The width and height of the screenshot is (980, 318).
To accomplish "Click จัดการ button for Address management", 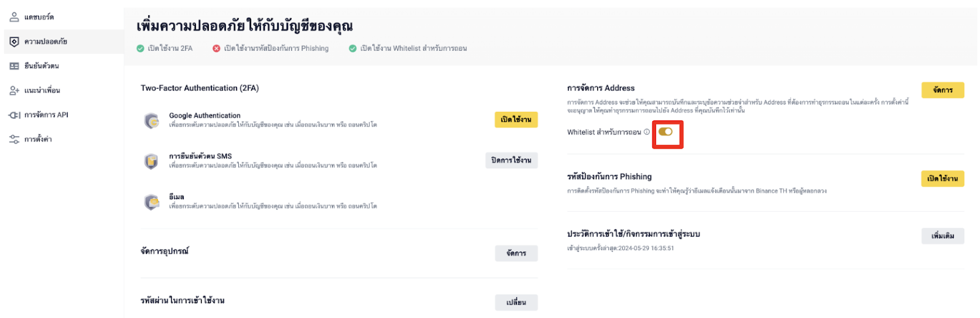I will click(943, 90).
